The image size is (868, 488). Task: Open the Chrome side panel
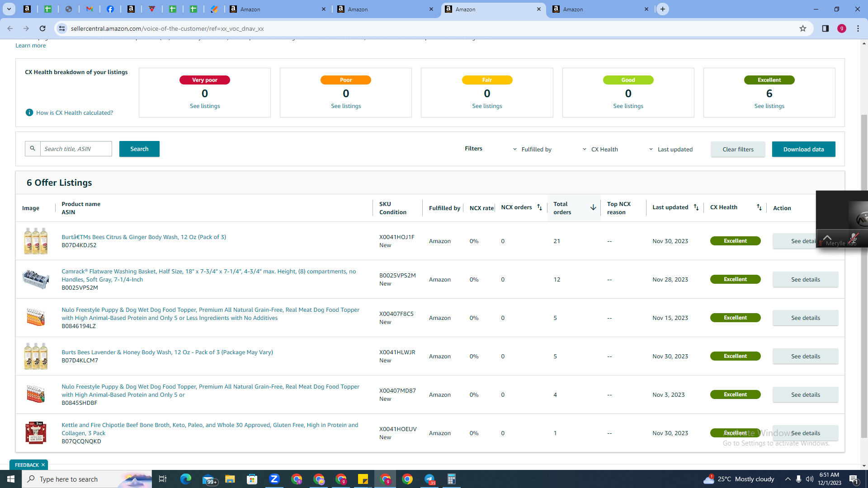826,28
